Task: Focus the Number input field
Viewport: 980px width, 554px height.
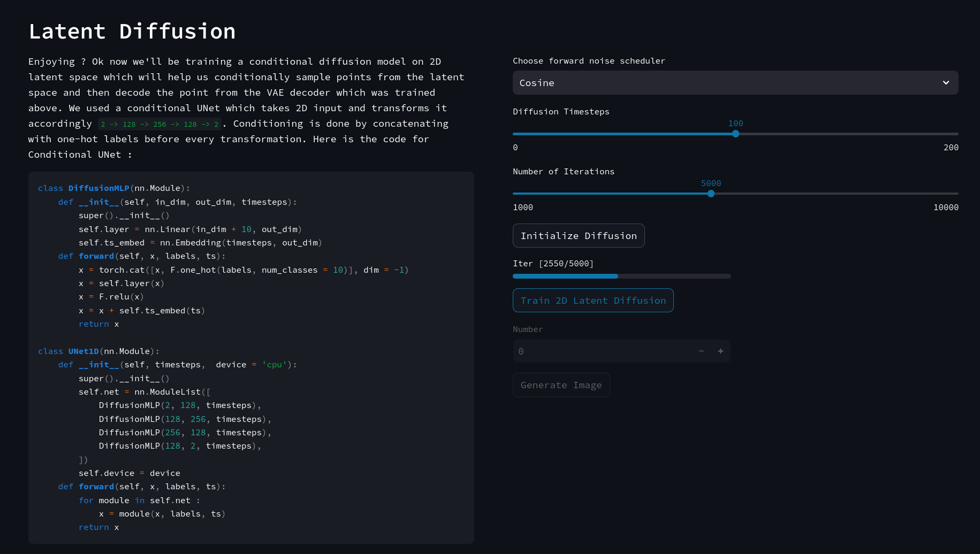Action: [602, 351]
